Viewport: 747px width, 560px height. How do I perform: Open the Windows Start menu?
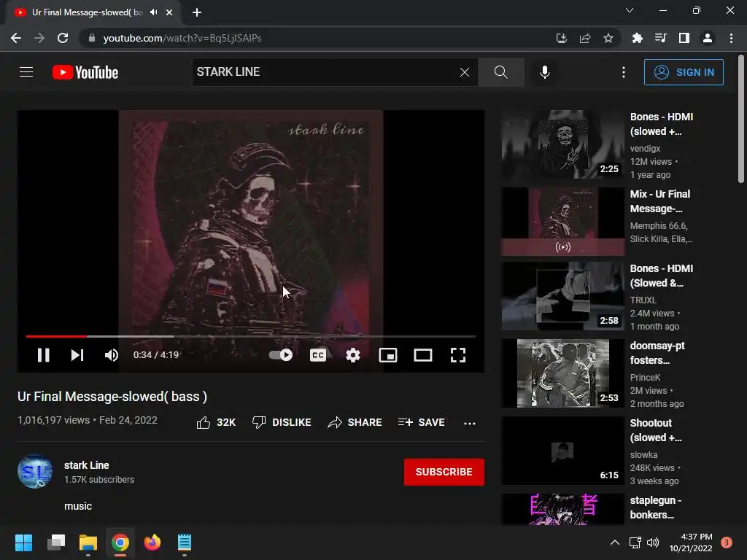[x=23, y=542]
